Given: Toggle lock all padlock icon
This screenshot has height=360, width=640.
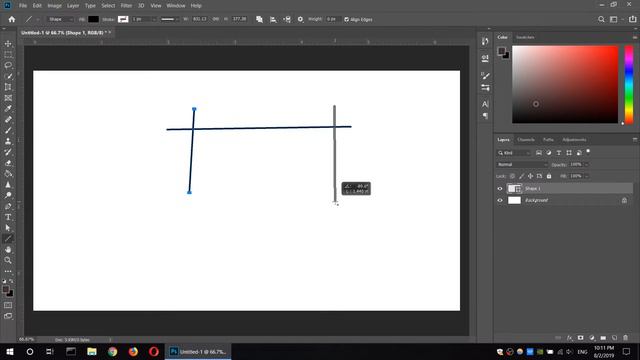Looking at the screenshot, I should click(x=549, y=176).
